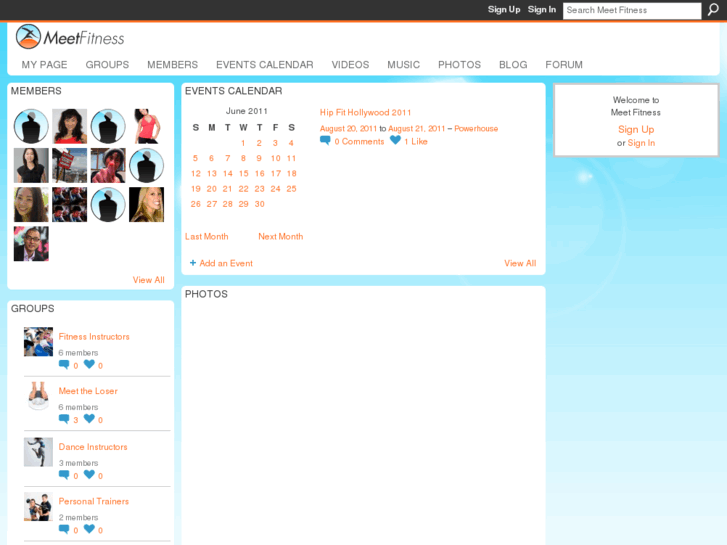Click the 1 Like link
Image resolution: width=727 pixels, height=545 pixels.
[x=416, y=141]
